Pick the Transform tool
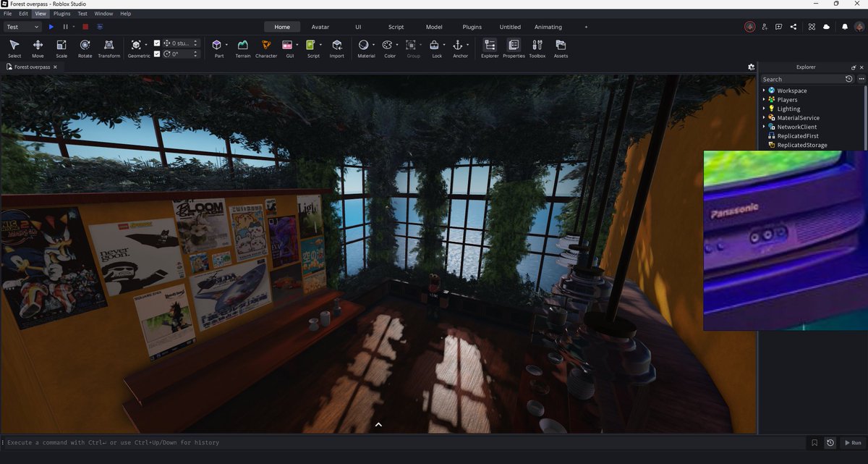 coord(109,48)
